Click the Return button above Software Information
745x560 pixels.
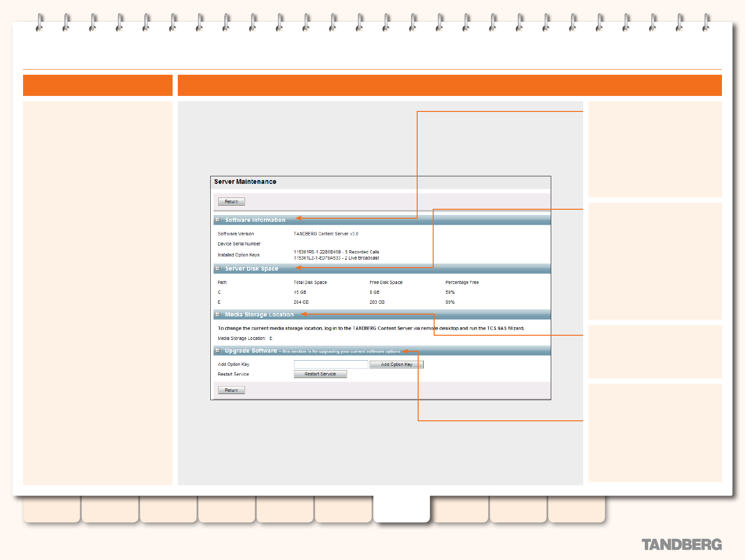tap(231, 202)
